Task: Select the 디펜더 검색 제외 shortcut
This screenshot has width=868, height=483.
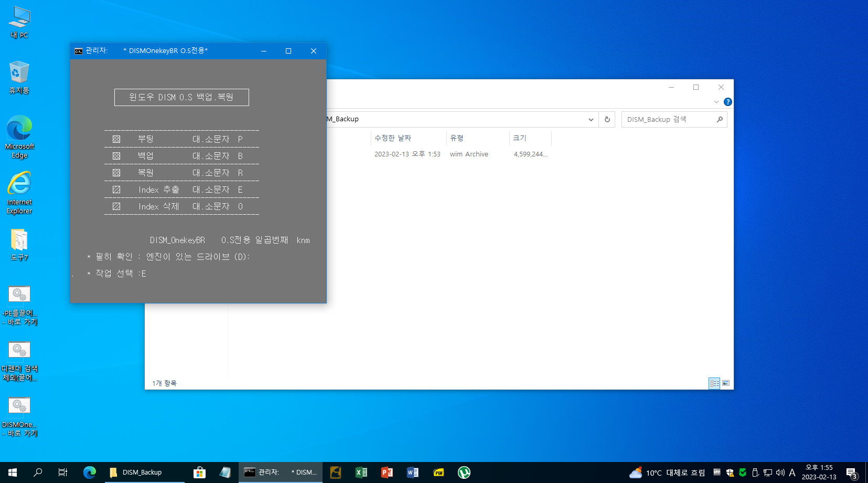Action: click(x=19, y=361)
